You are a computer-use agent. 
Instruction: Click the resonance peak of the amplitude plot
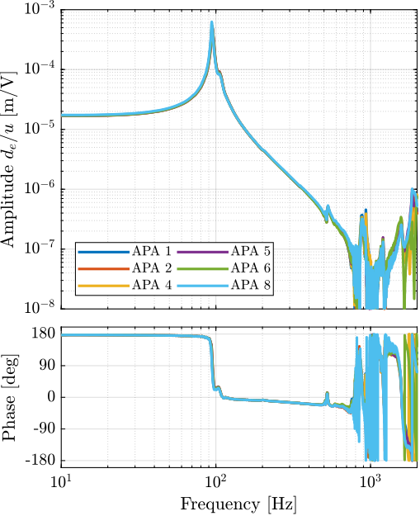[212, 23]
